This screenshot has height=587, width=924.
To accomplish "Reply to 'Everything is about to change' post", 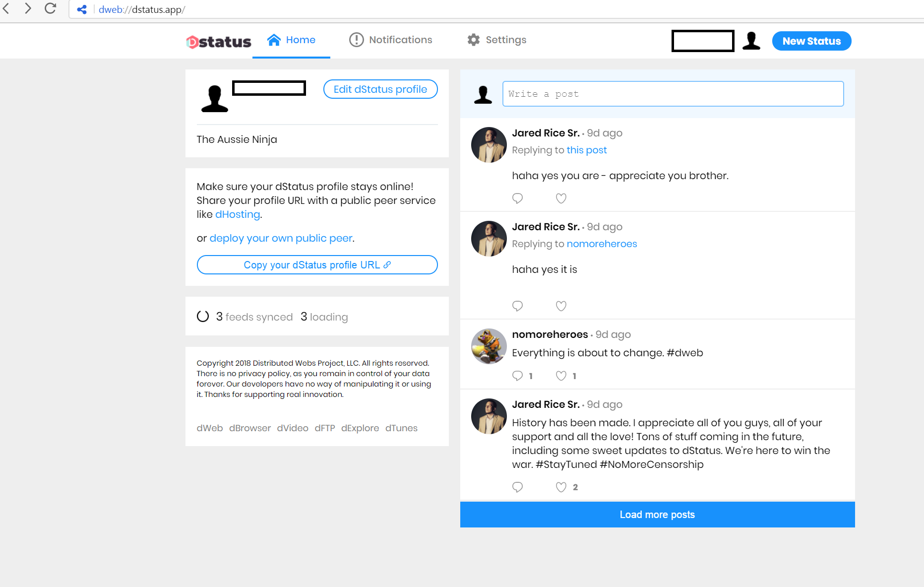I will [517, 376].
